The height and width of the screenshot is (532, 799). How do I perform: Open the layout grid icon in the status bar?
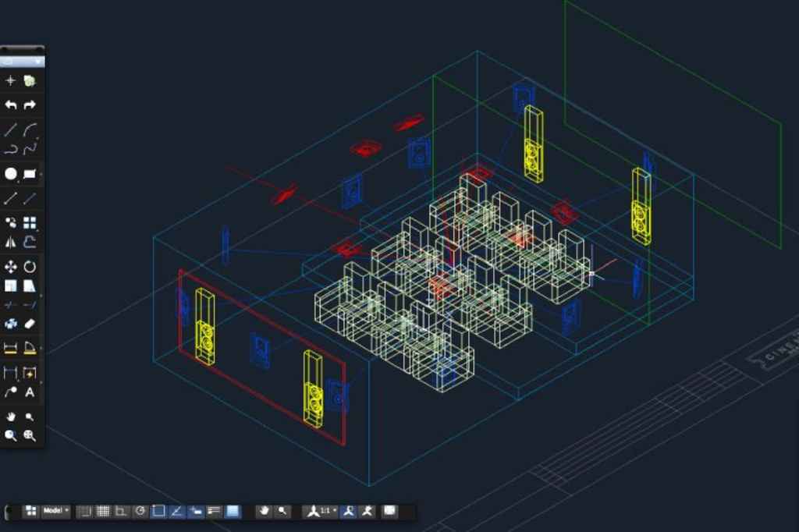click(31, 511)
